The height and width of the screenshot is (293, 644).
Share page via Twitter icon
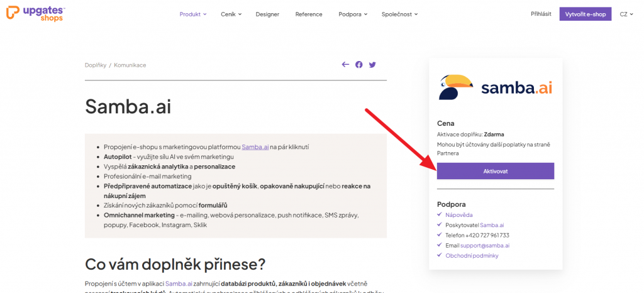(372, 65)
